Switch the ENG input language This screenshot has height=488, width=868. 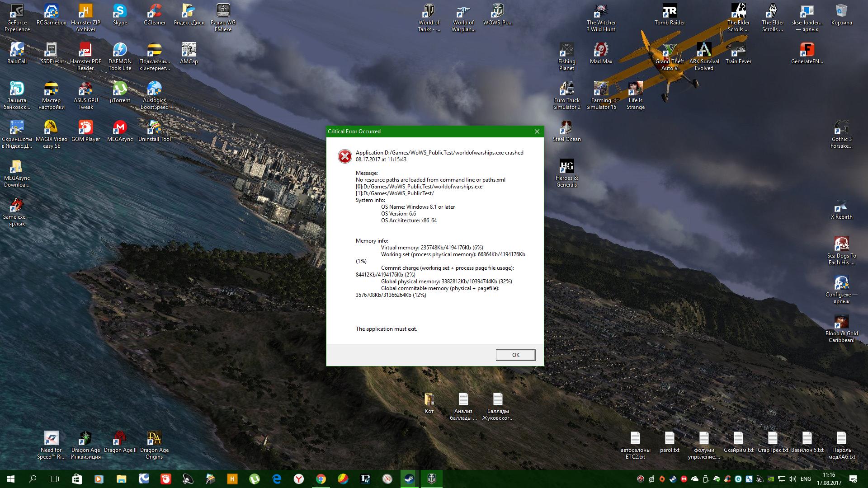point(806,479)
